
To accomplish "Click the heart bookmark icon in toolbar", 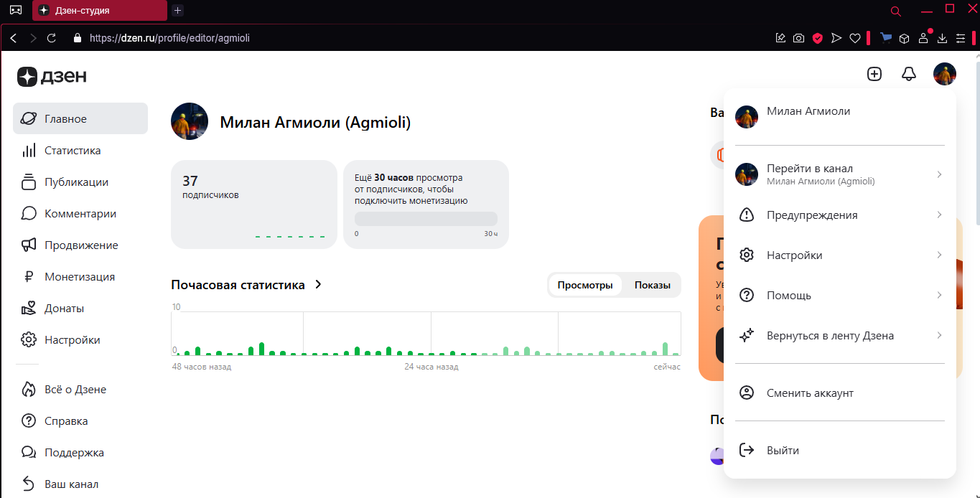I will click(x=854, y=38).
